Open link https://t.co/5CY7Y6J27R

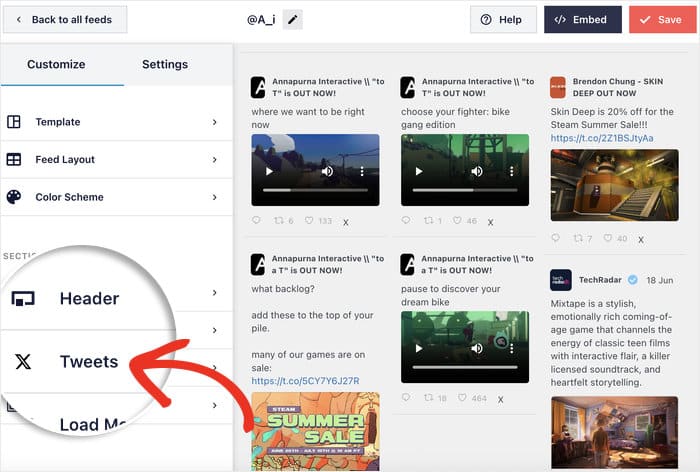click(x=305, y=381)
